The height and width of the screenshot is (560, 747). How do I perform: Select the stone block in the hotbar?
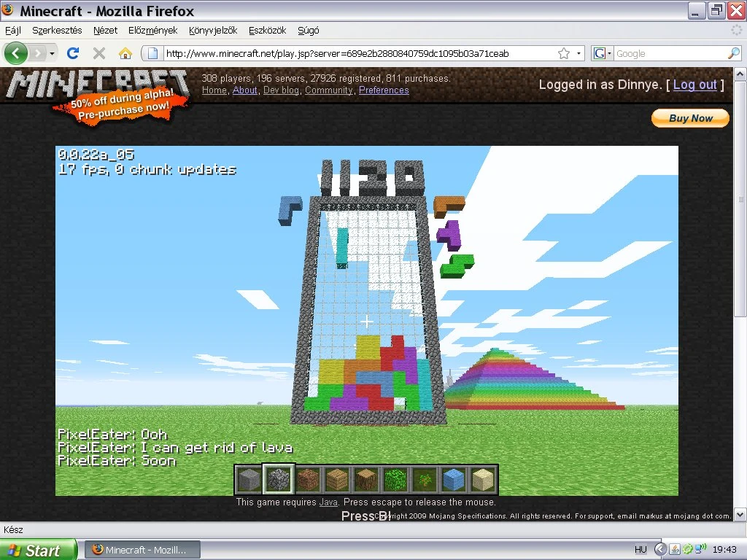click(249, 479)
